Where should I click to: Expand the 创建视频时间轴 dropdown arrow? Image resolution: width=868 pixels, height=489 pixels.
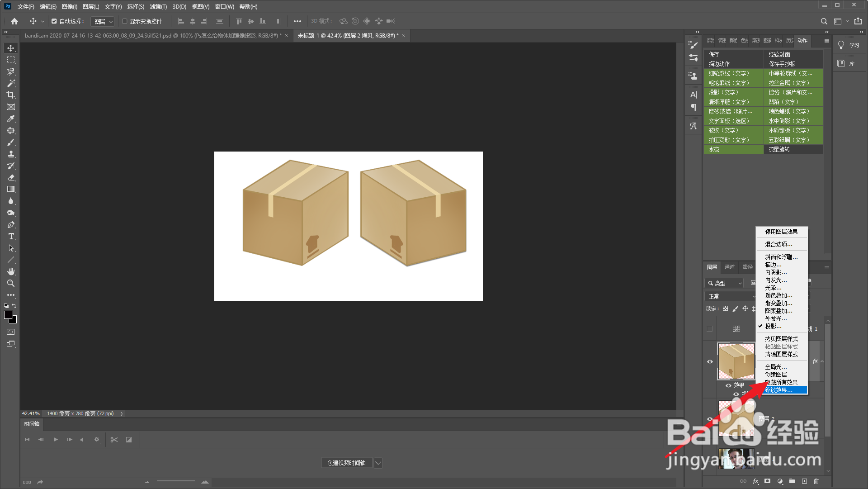click(378, 463)
